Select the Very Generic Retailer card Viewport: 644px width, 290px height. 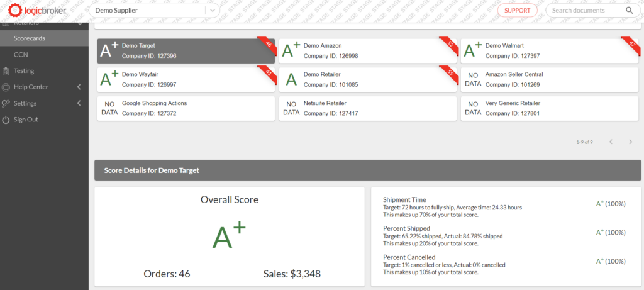(550, 108)
